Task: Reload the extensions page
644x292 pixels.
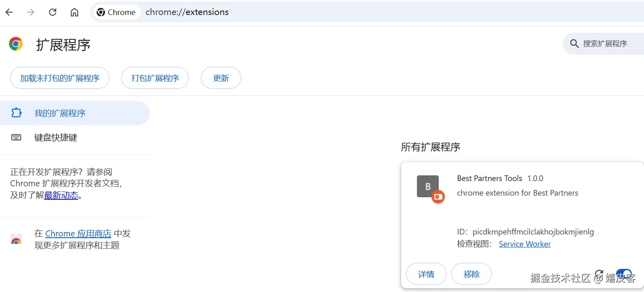Action: pyautogui.click(x=53, y=12)
